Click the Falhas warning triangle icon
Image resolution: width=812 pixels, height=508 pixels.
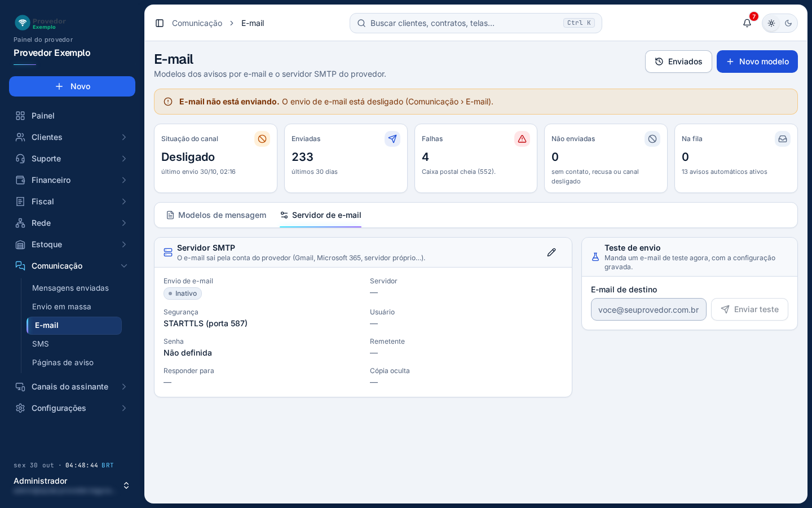pyautogui.click(x=522, y=139)
